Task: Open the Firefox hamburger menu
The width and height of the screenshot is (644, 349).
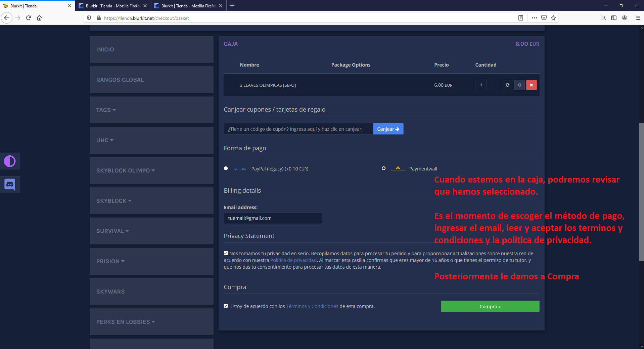Action: (x=638, y=18)
